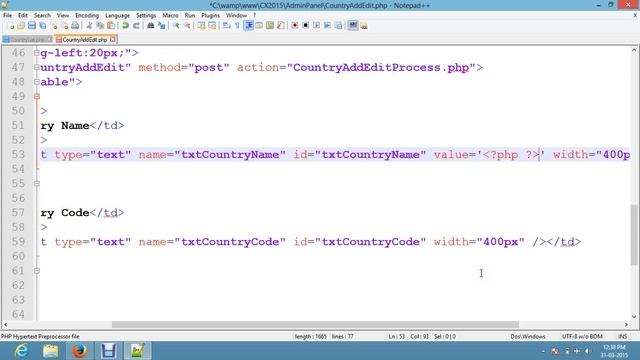
Task: Run macro multiple times icon
Action: coord(327,26)
